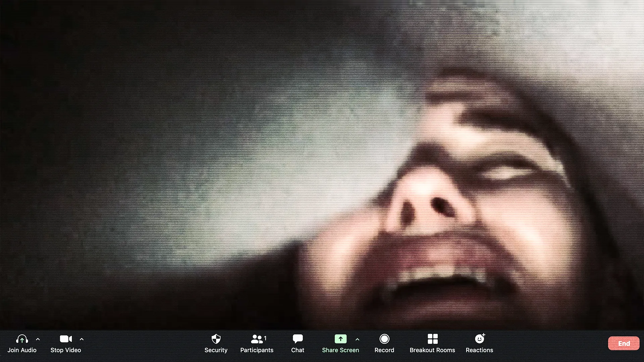Click the red End button
This screenshot has height=362, width=644.
[x=624, y=343]
